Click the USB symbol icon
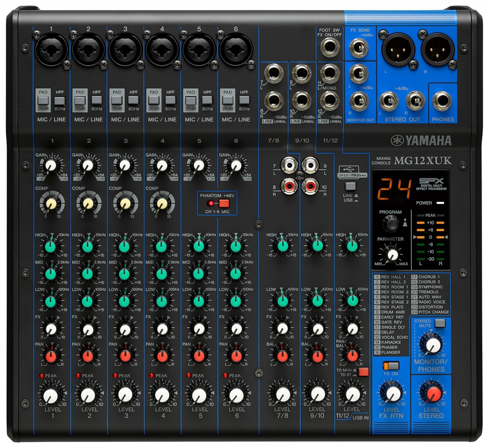This screenshot has height=448, width=489. point(349,170)
